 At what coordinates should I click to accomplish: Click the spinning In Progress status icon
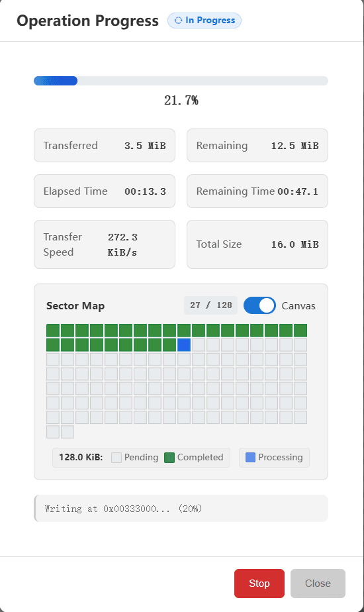click(x=178, y=21)
